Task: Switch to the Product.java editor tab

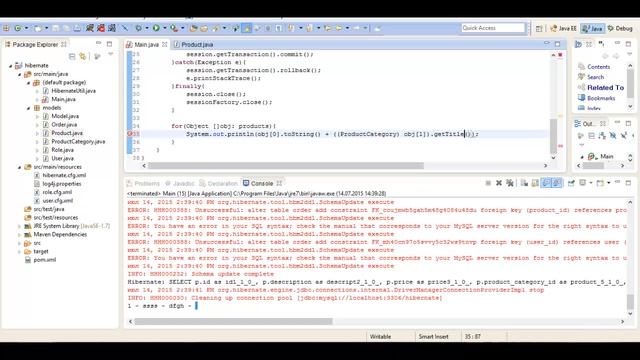Action: pos(193,44)
